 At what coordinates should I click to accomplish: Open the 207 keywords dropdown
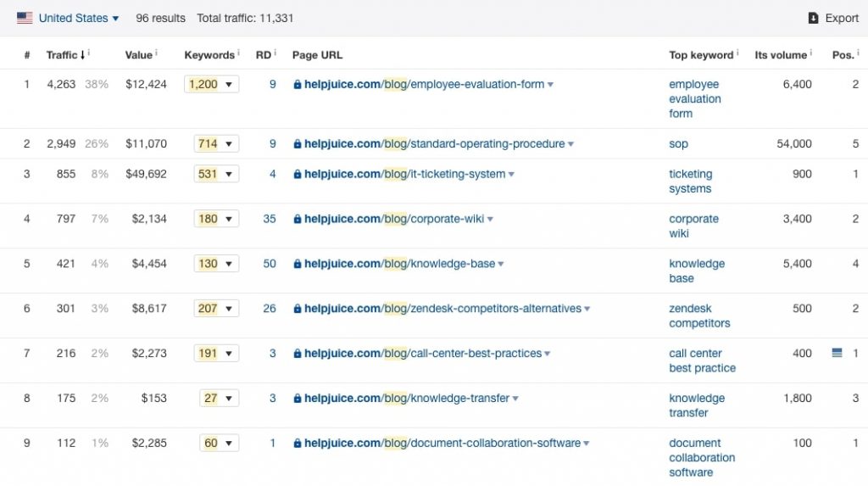(x=216, y=309)
